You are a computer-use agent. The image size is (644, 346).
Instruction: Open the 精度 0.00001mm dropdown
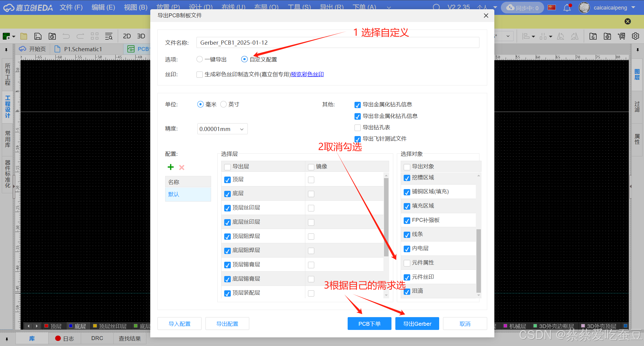coord(222,129)
